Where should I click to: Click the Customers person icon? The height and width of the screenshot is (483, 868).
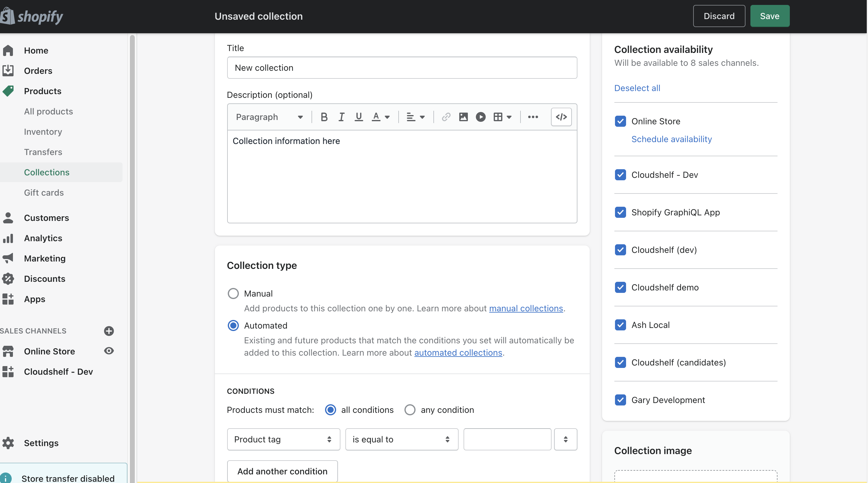click(8, 218)
